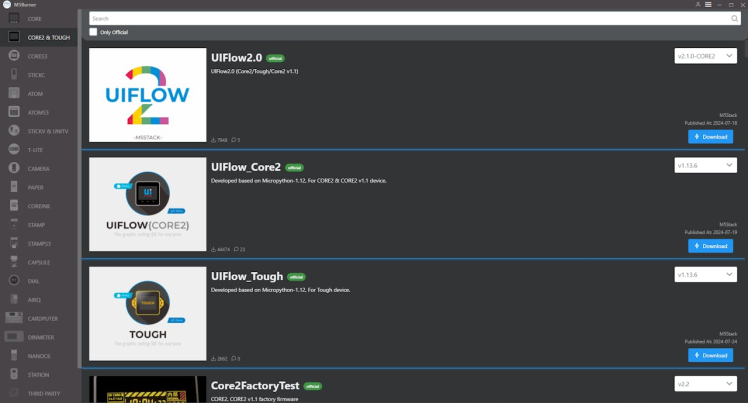This screenshot has height=403, width=748.
Task: Select the DINMETER device icon
Action: (x=14, y=336)
